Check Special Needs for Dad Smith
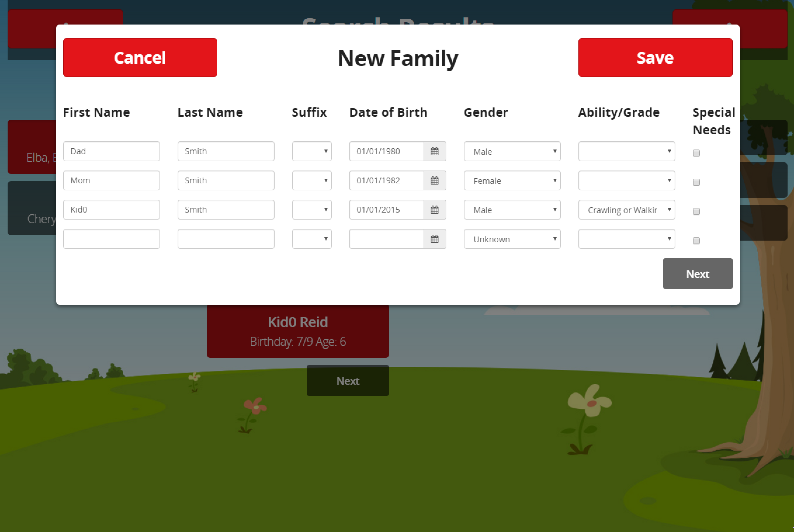 (696, 153)
